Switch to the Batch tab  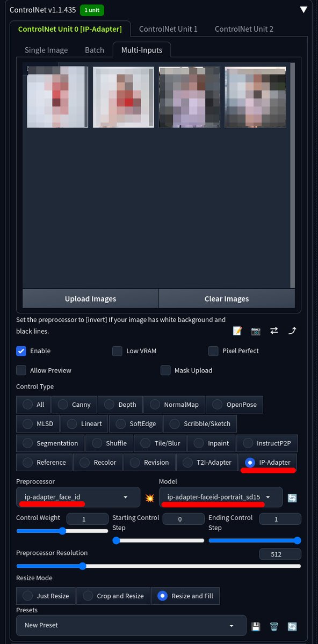click(95, 50)
